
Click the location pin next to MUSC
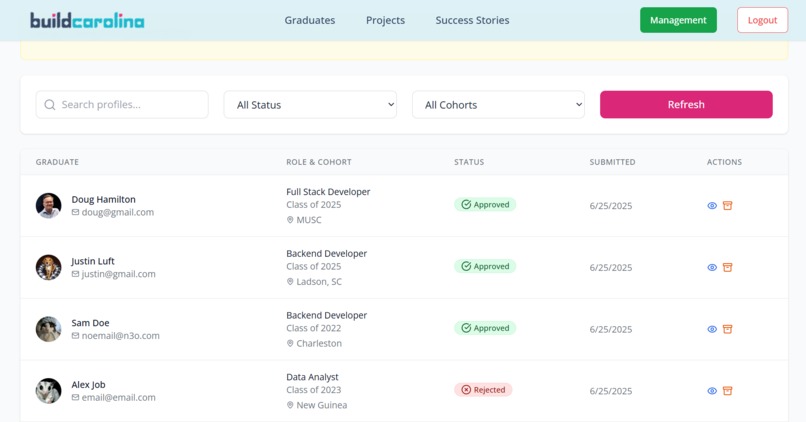290,220
